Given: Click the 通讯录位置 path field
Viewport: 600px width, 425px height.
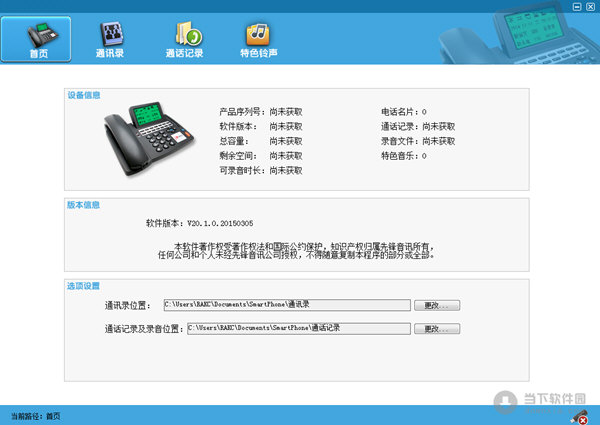Looking at the screenshot, I should 287,305.
